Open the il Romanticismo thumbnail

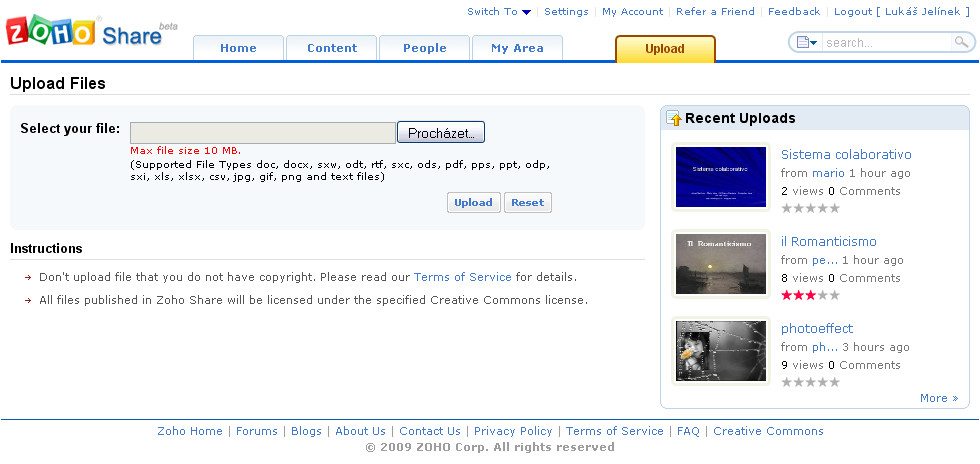click(720, 264)
